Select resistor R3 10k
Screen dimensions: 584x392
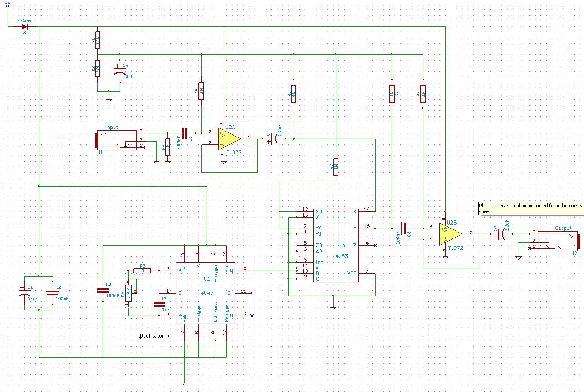(x=143, y=270)
